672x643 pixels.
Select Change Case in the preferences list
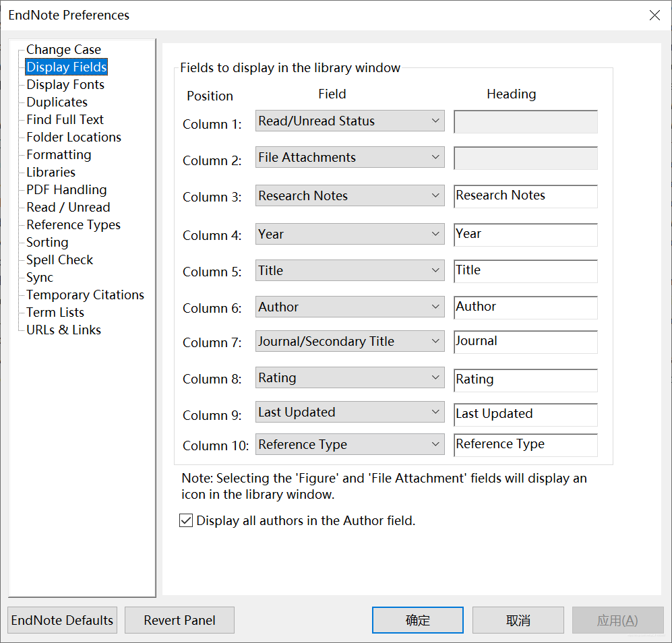click(63, 50)
